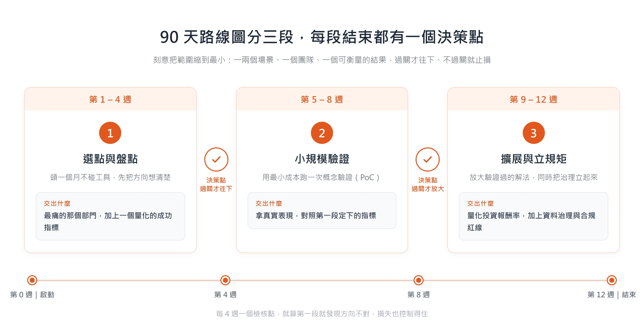Click the checkmark icon above 過關才放大
The width and height of the screenshot is (644, 323).
428,159
